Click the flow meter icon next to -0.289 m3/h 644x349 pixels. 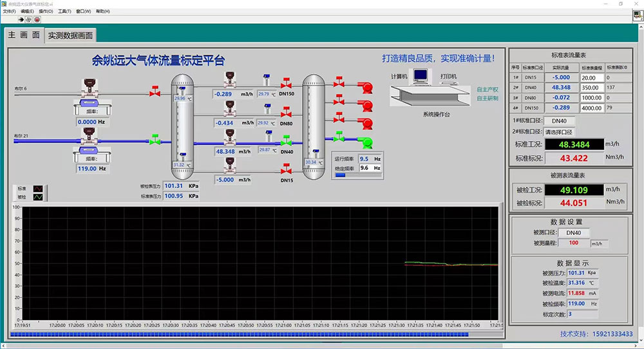pyautogui.click(x=229, y=79)
